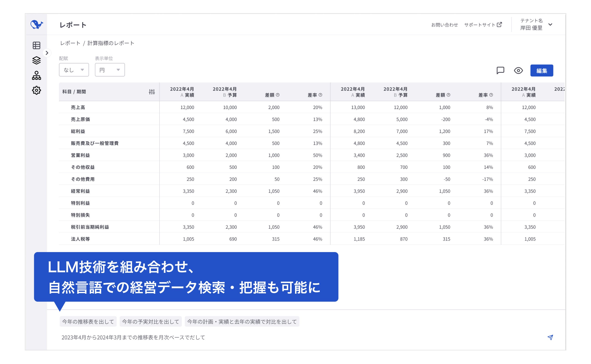This screenshot has height=364, width=591.
Task: Click the blue 編集 button
Action: (541, 71)
